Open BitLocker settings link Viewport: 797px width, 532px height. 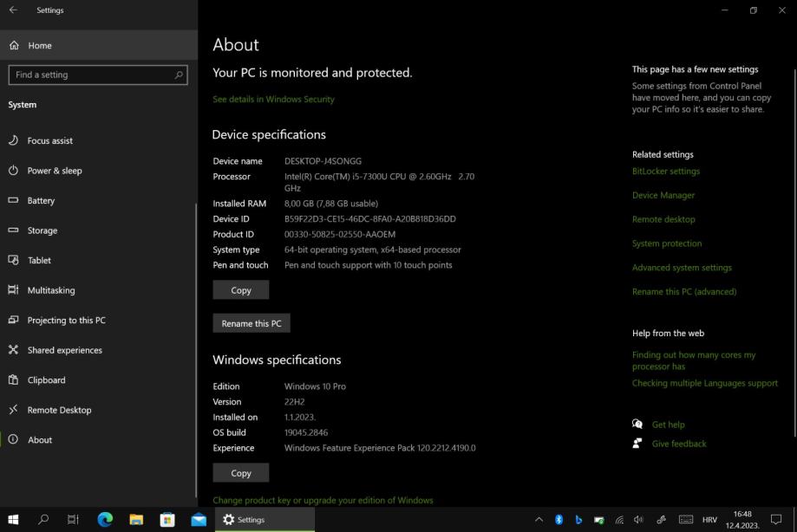(665, 171)
